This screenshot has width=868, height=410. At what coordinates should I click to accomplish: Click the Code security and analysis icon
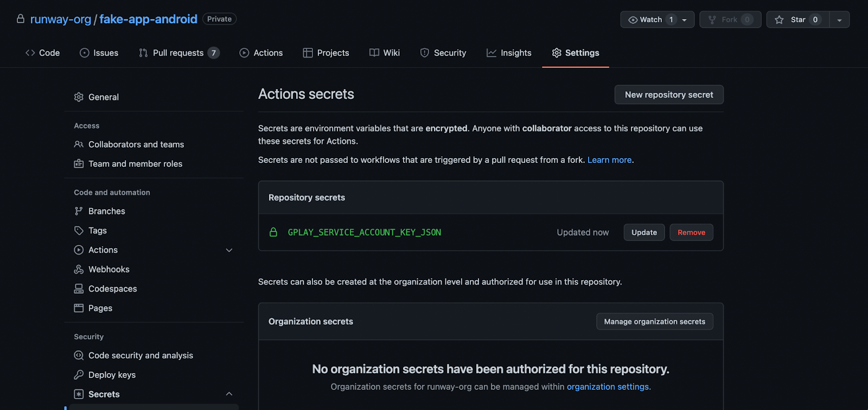pyautogui.click(x=79, y=355)
